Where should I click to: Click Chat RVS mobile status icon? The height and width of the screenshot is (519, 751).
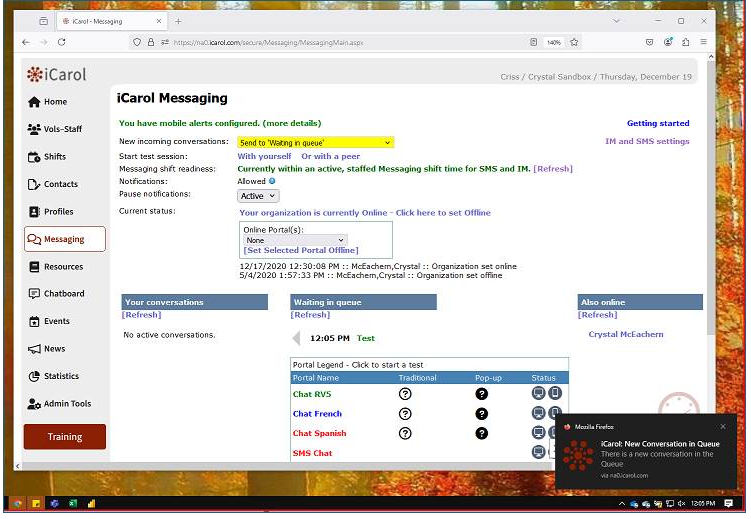click(x=555, y=394)
